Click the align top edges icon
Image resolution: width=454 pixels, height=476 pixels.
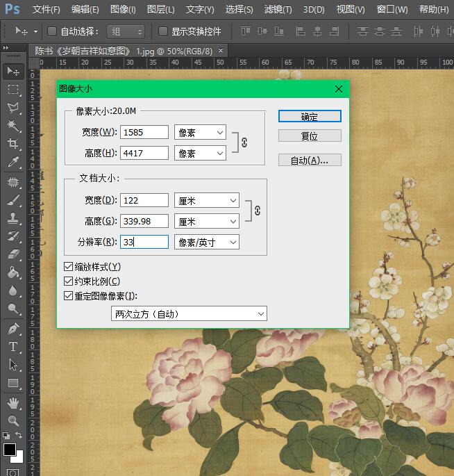click(245, 31)
